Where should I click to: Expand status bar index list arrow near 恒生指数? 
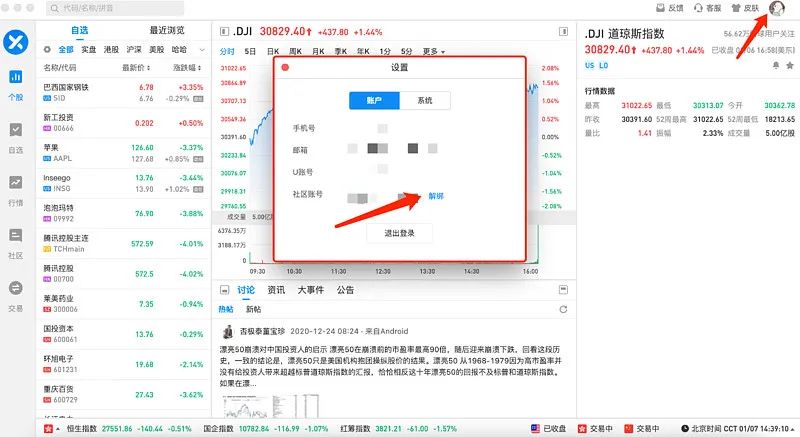[x=58, y=429]
